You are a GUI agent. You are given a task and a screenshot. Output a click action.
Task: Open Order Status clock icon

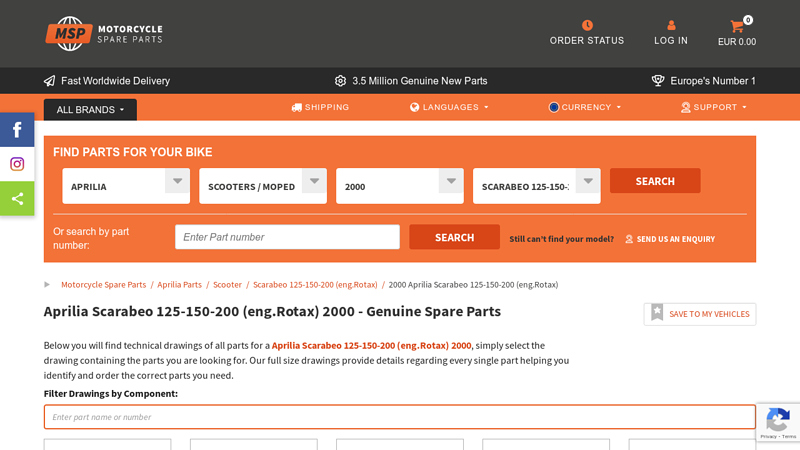(587, 25)
